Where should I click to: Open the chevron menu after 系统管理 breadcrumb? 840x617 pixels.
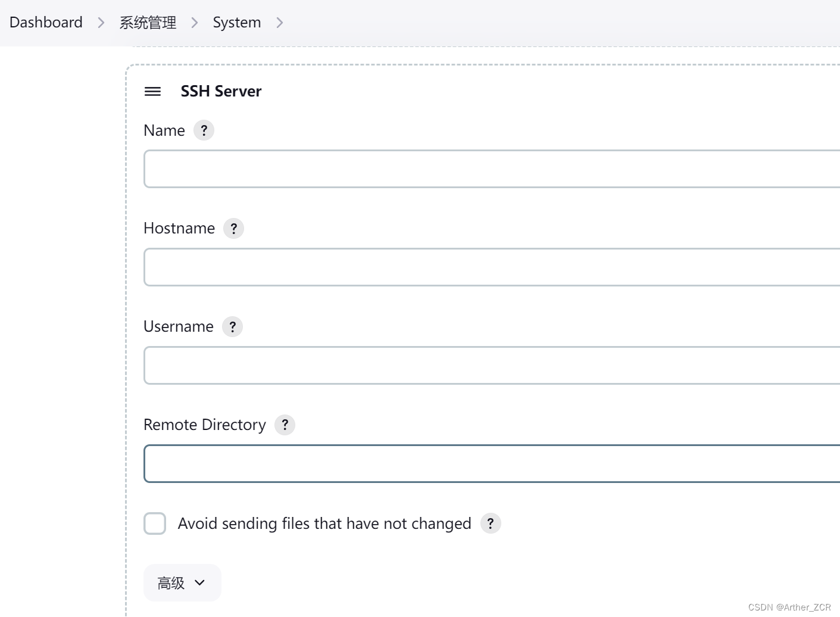pyautogui.click(x=195, y=23)
